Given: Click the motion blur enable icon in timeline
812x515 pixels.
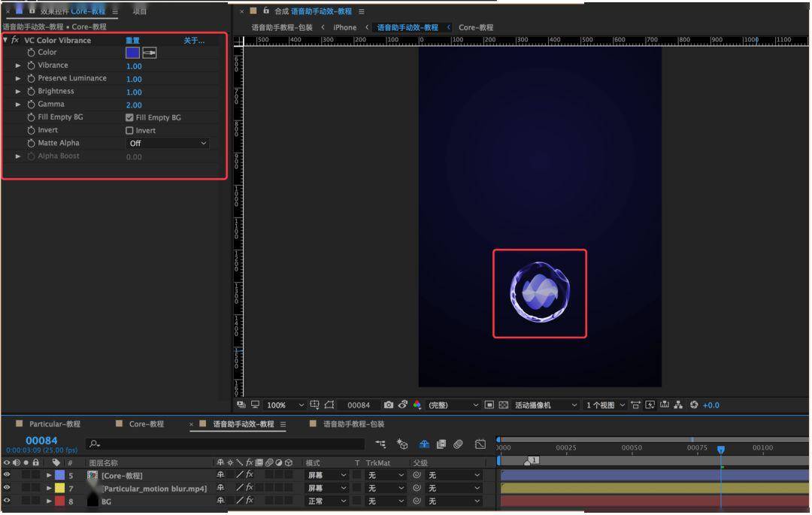Looking at the screenshot, I should pyautogui.click(x=458, y=444).
